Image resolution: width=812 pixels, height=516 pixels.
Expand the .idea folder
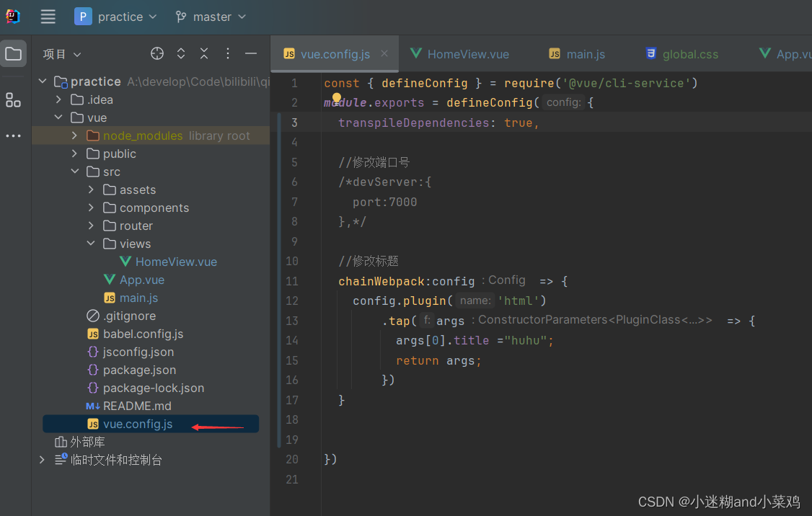[58, 99]
